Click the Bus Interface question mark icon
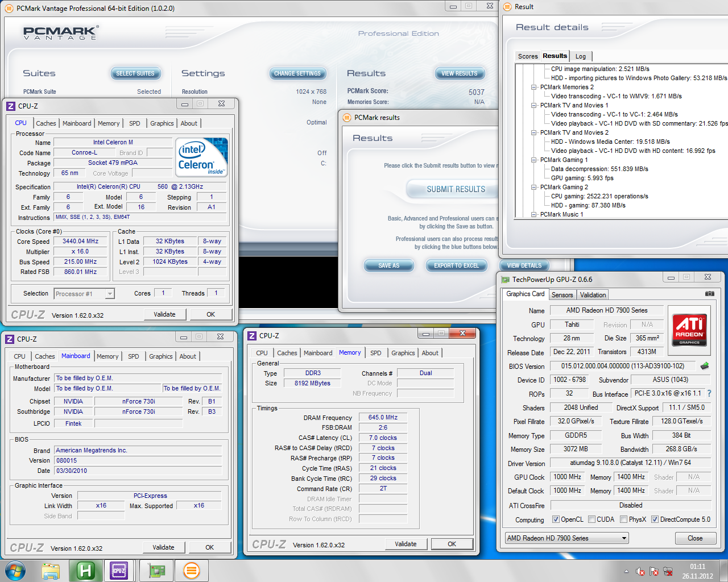This screenshot has height=582, width=728. pos(709,393)
